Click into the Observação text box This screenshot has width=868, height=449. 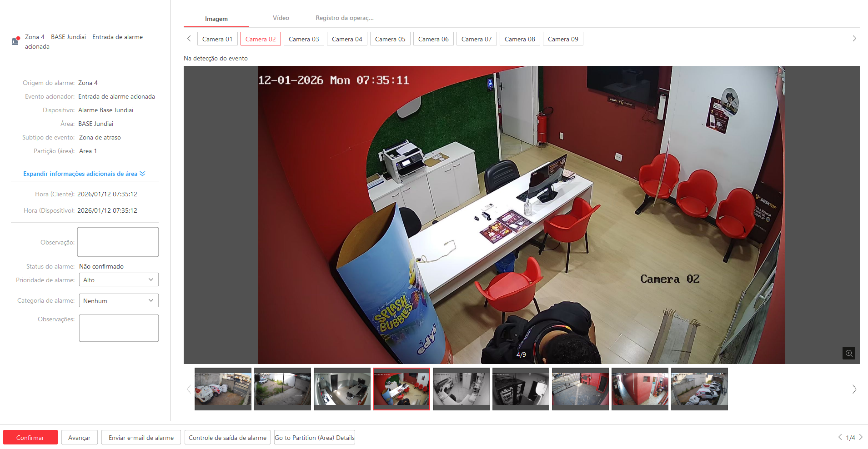pyautogui.click(x=118, y=242)
